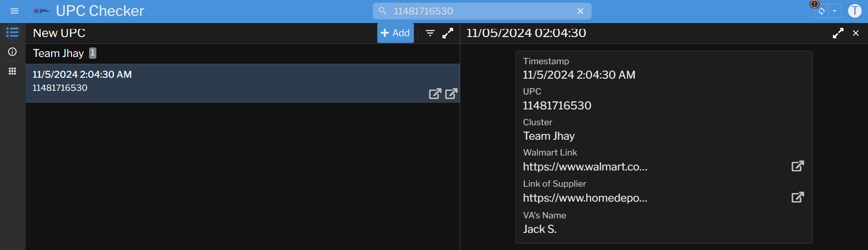Image resolution: width=868 pixels, height=250 pixels.
Task: Click the sync refresh icon
Action: click(821, 11)
